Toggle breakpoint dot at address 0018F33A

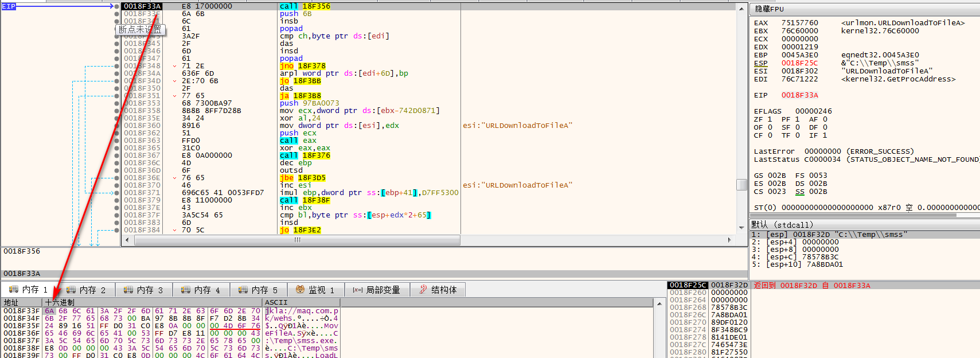[117, 6]
